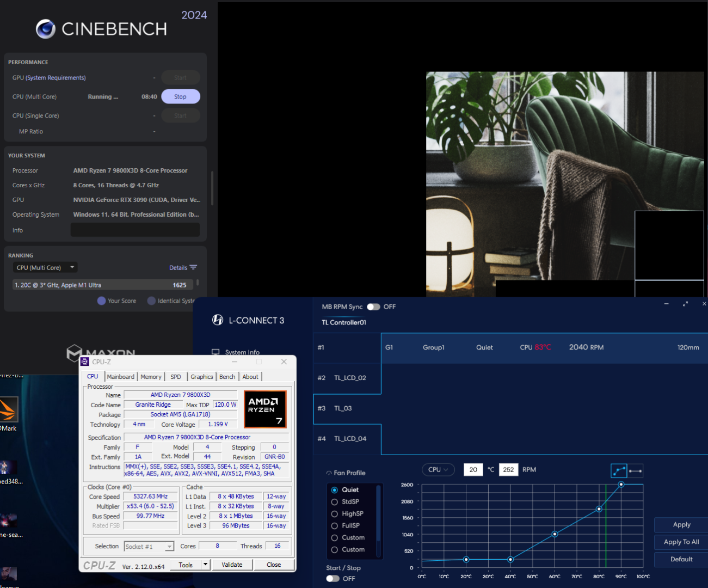708x588 pixels.
Task: Click the temperature input field showing 20
Action: [x=473, y=469]
